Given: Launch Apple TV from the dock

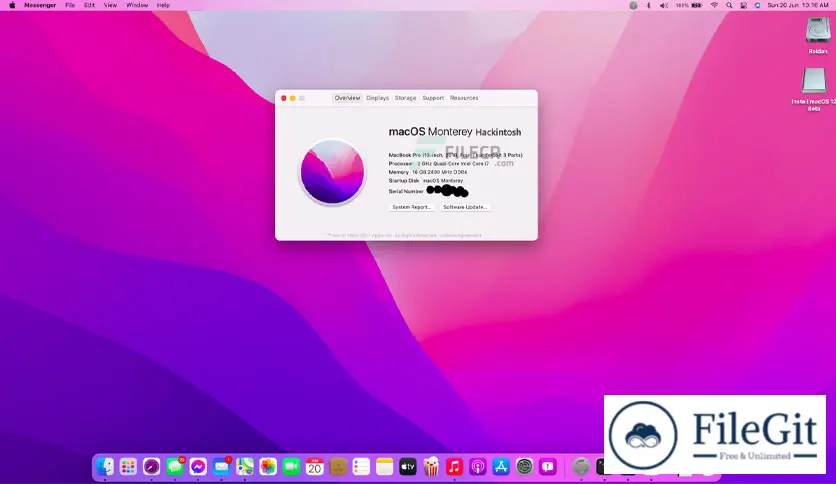Looking at the screenshot, I should pos(408,467).
